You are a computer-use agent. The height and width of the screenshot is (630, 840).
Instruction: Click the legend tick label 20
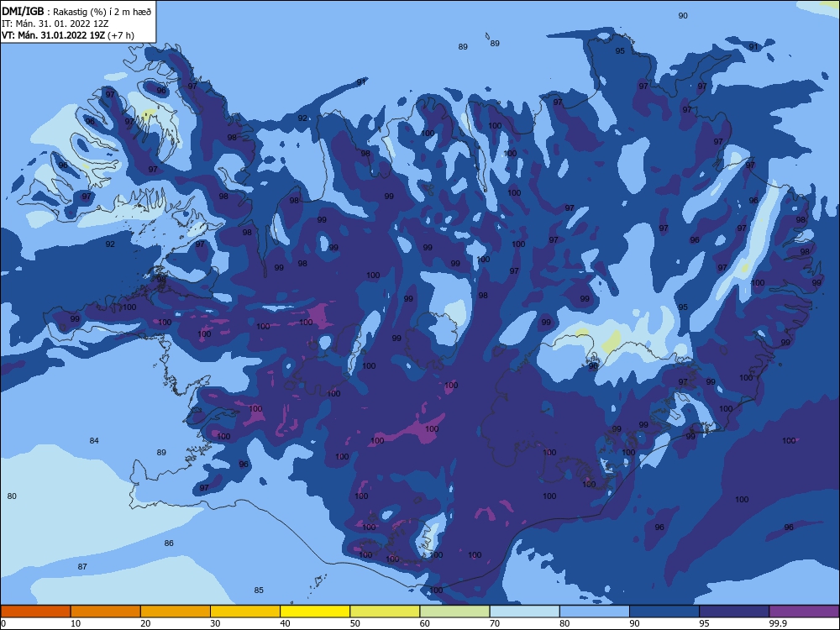[145, 623]
